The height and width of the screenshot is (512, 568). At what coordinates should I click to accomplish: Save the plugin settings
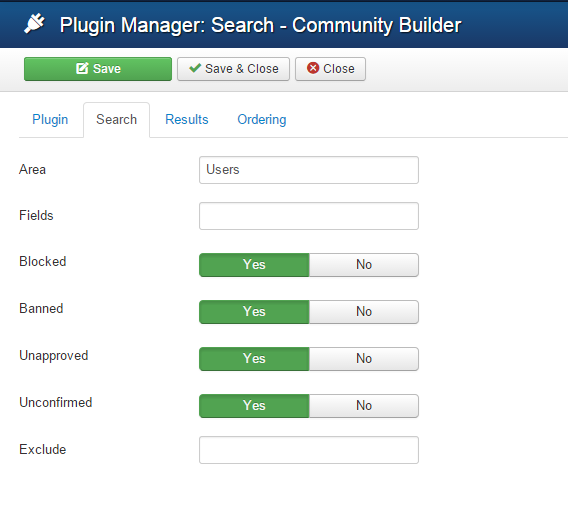point(98,69)
